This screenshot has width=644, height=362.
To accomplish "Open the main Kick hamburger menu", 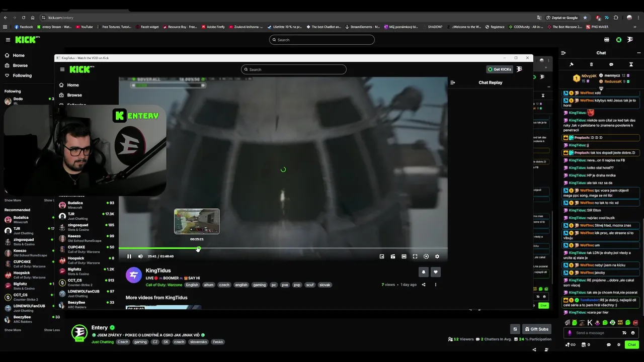I will [x=8, y=40].
